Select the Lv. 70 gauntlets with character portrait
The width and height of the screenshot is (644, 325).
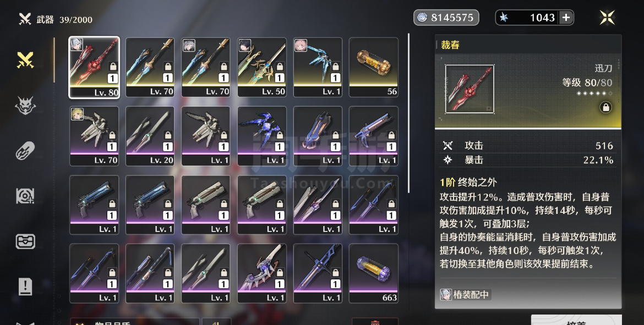94,136
